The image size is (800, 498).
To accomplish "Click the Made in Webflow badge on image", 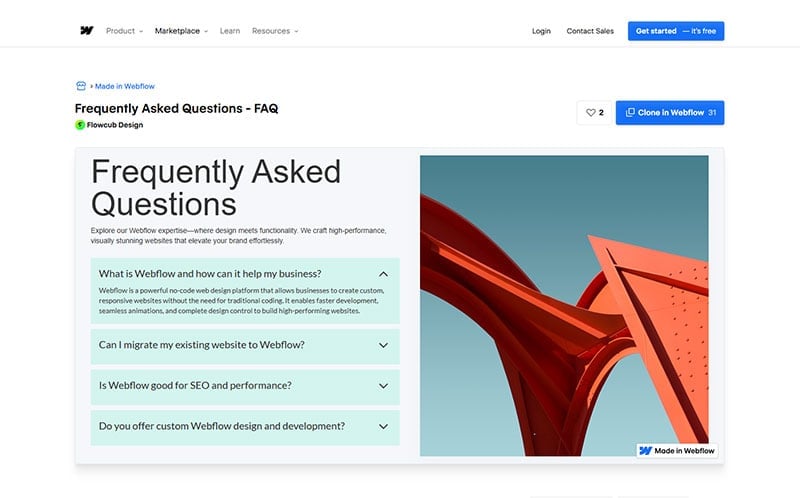I will click(x=677, y=451).
